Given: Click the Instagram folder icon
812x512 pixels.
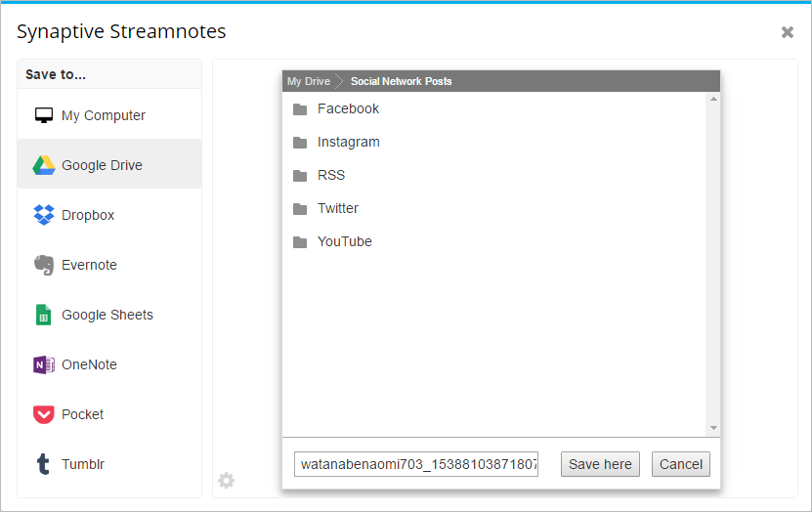Looking at the screenshot, I should 300,143.
